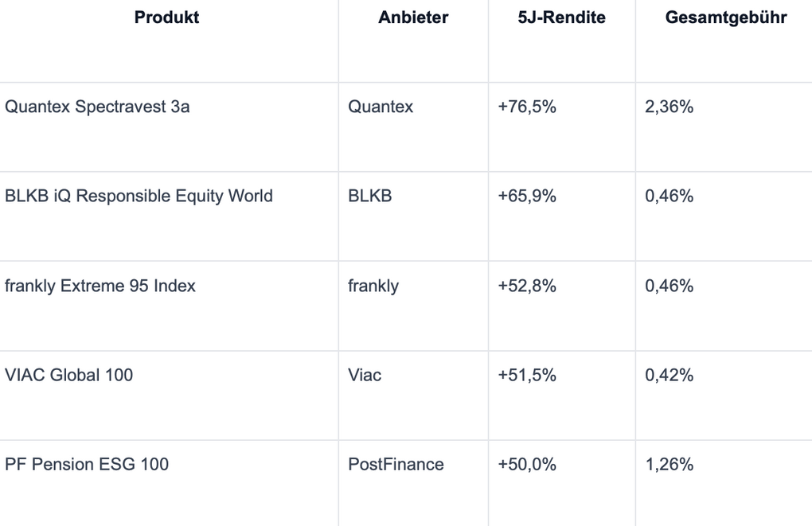
Task: Click the 2,36% total fee value
Action: (x=669, y=107)
